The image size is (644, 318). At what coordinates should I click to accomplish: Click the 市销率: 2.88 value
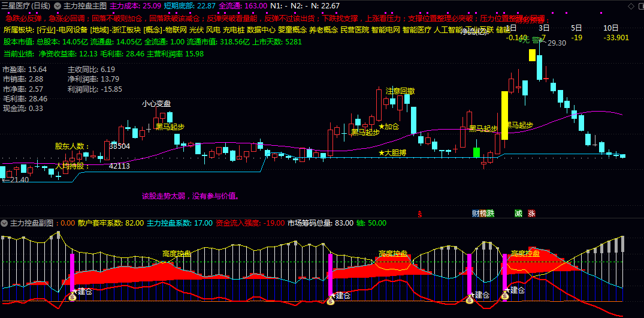click(x=23, y=79)
